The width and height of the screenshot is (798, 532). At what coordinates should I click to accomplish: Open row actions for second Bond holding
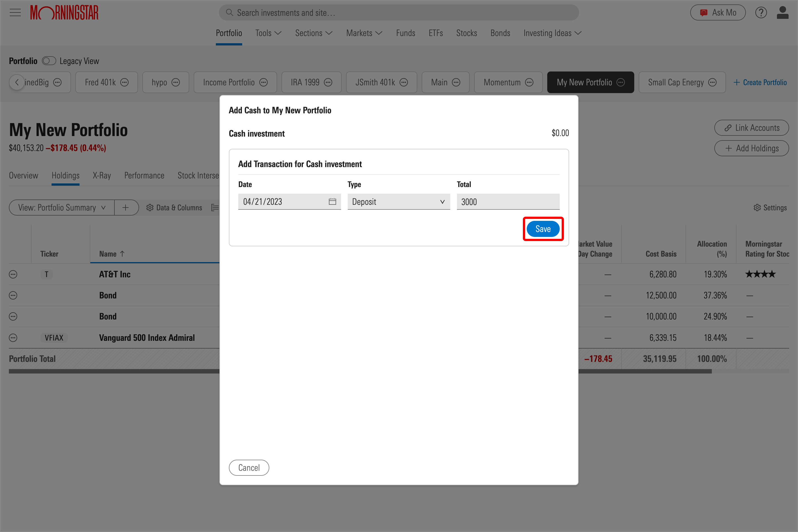13,316
